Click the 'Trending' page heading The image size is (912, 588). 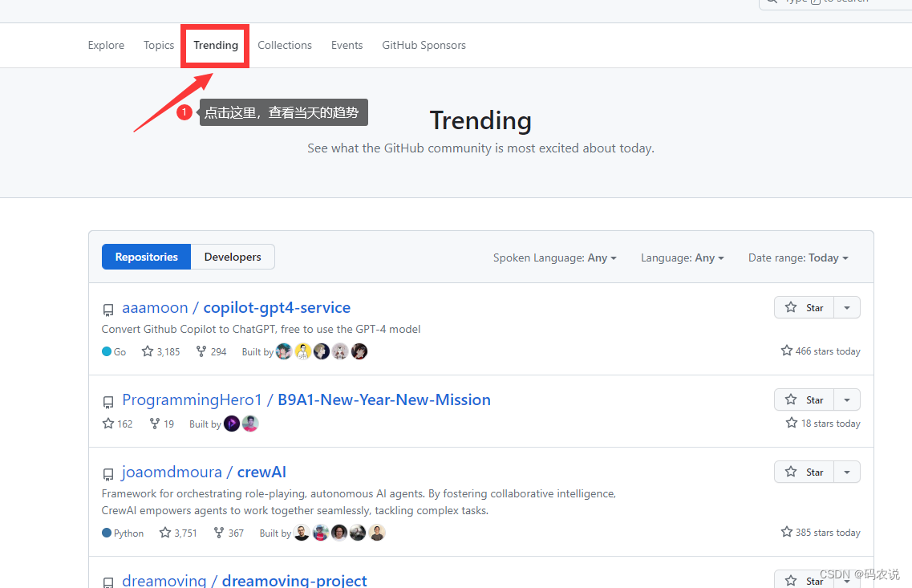(x=480, y=121)
